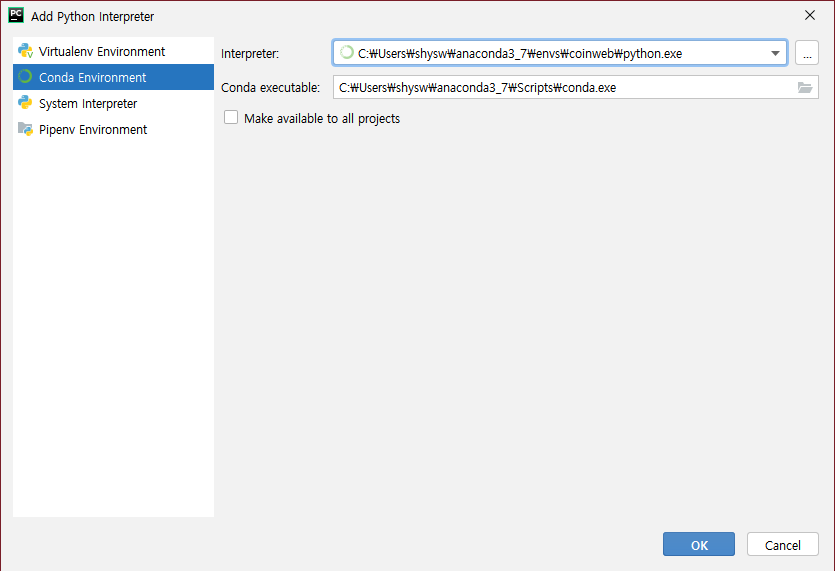This screenshot has width=835, height=571.
Task: Dismiss dialog with Cancel button
Action: 782,544
